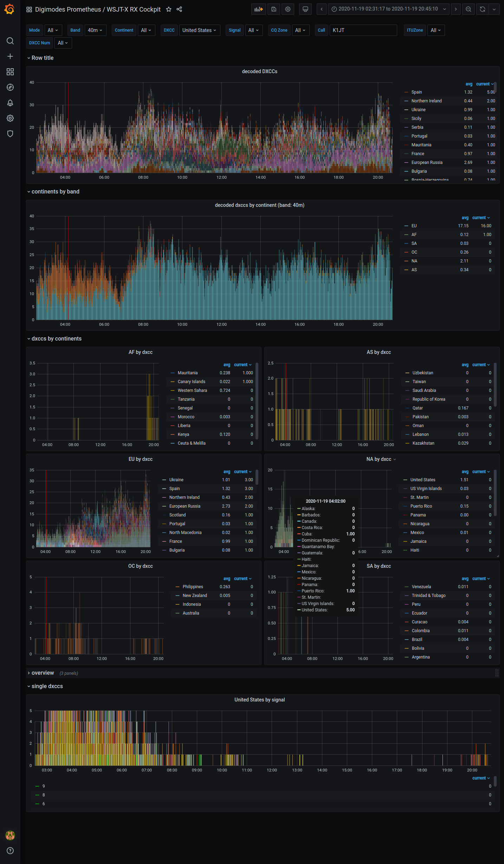
Task: Share the dashboard via share icon
Action: point(179,9)
